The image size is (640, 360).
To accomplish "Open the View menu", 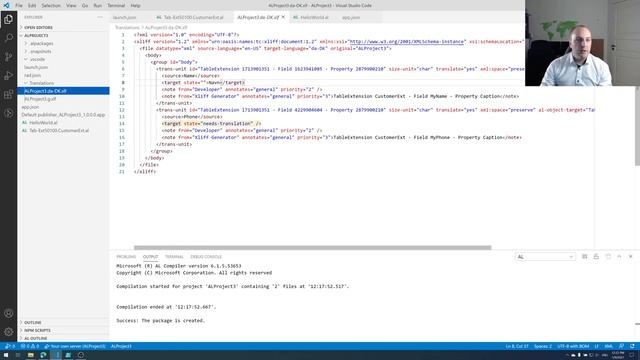I will (71, 6).
